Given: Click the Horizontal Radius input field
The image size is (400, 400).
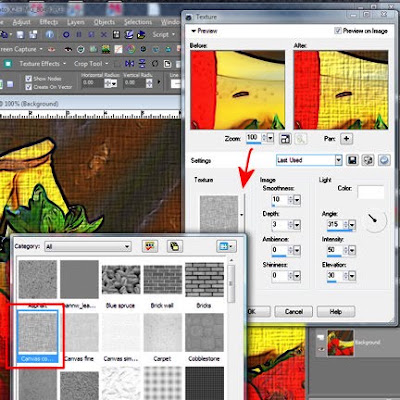Looking at the screenshot, I should (x=92, y=83).
